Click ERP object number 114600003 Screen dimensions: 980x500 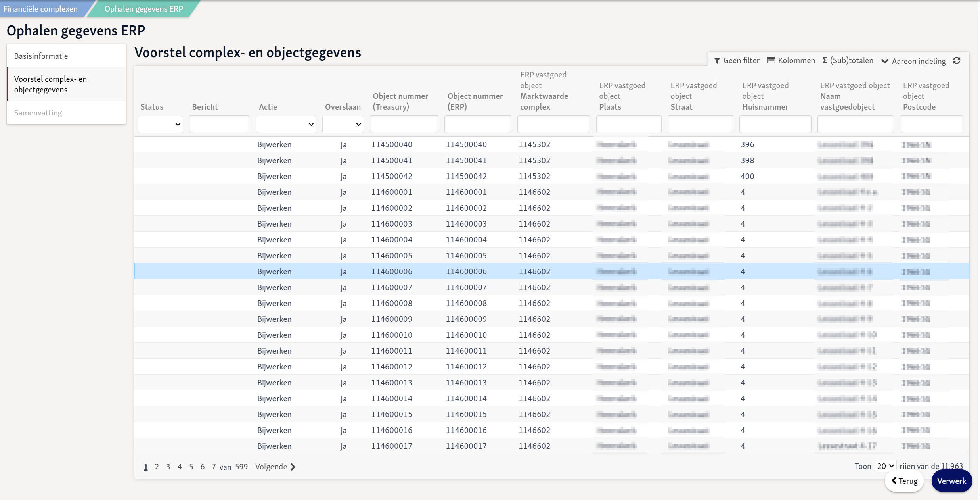tap(466, 224)
